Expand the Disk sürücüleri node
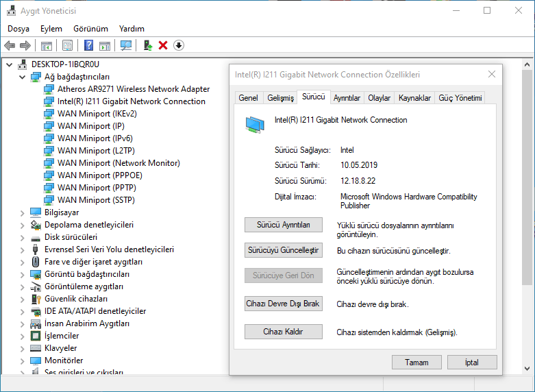This screenshot has height=392, width=535. coord(23,238)
